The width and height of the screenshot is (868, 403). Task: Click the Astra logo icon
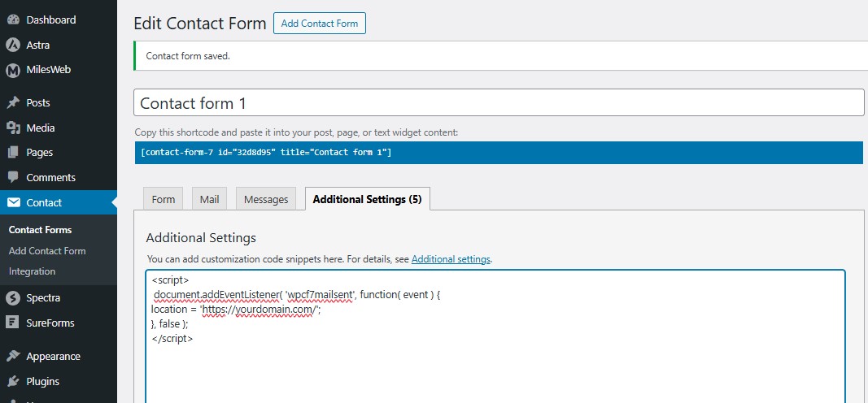pos(13,45)
